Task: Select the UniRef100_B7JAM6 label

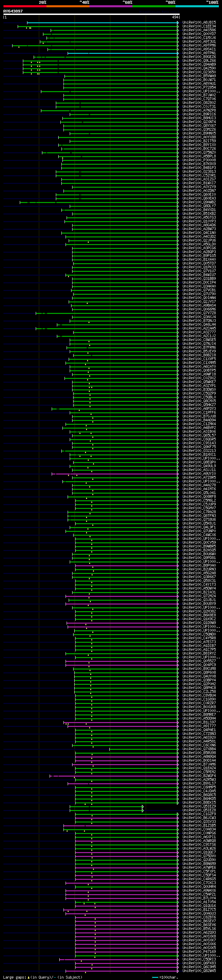Action: coord(199,764)
